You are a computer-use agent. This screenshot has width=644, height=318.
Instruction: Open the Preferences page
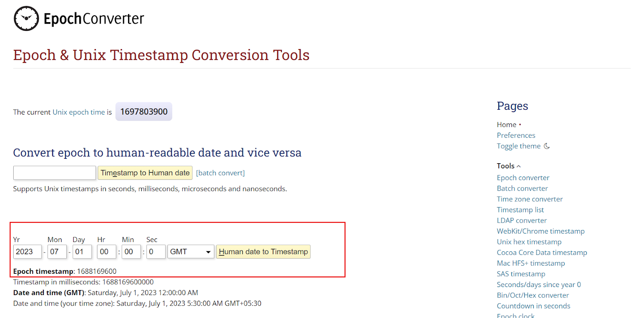(516, 135)
